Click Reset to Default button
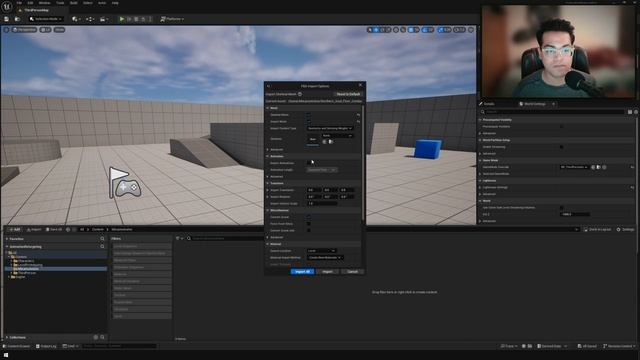Screen dimensions: 640x360 click(348, 94)
